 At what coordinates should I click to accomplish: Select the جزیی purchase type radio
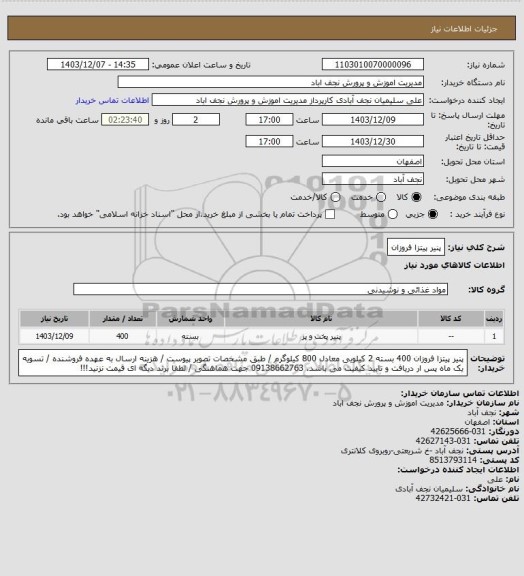pos(433,214)
